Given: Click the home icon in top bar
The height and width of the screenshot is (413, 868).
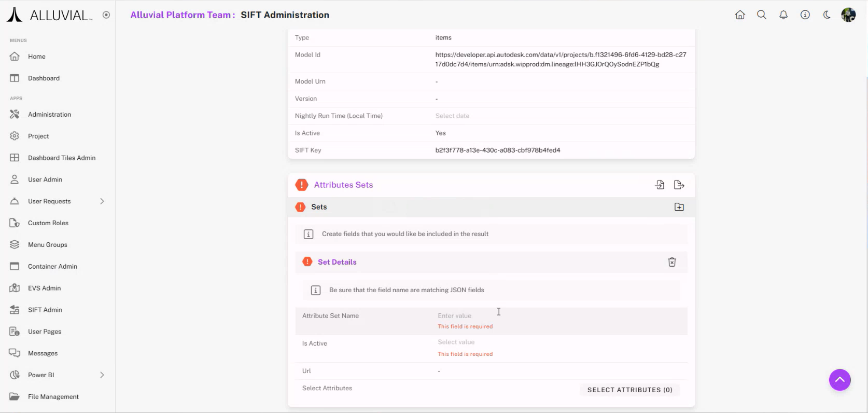Looking at the screenshot, I should pyautogui.click(x=740, y=15).
